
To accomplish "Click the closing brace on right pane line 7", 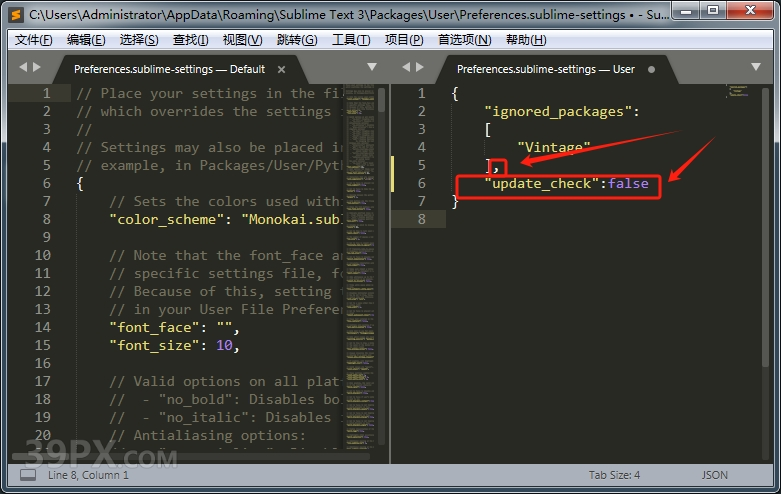I will [x=455, y=202].
